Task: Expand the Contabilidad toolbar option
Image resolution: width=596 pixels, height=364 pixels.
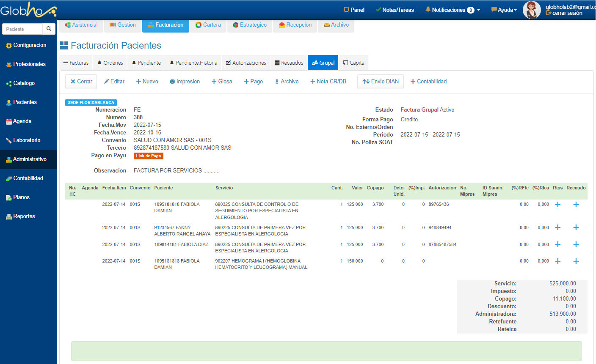Action: pyautogui.click(x=428, y=82)
